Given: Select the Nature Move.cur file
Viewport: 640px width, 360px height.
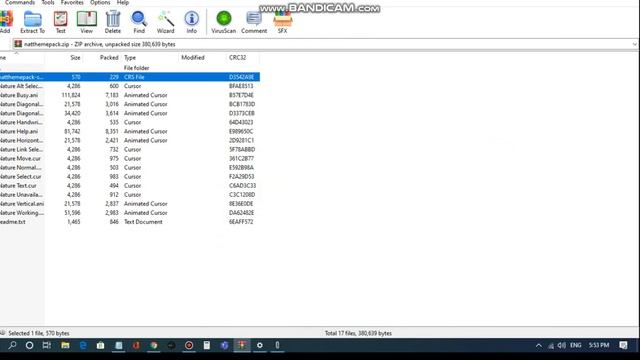Looking at the screenshot, I should tap(130, 158).
